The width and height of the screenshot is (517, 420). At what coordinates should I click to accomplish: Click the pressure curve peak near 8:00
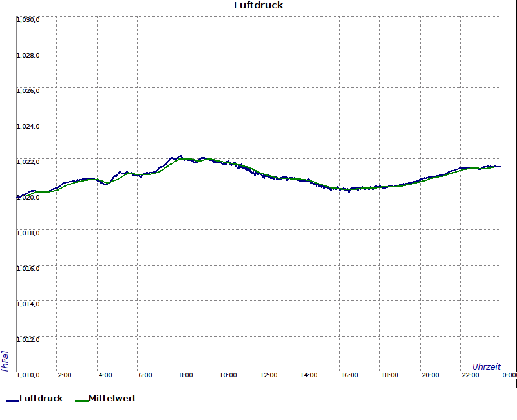click(180, 156)
